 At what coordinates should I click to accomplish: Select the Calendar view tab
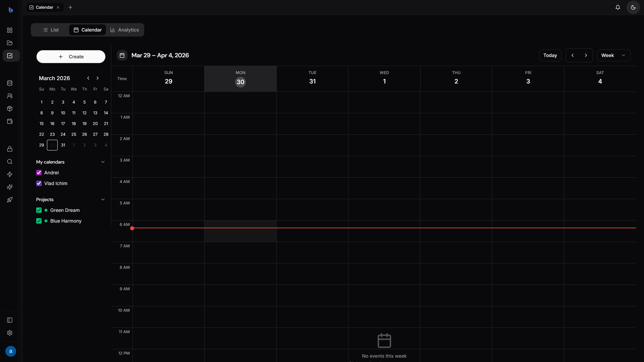click(88, 30)
